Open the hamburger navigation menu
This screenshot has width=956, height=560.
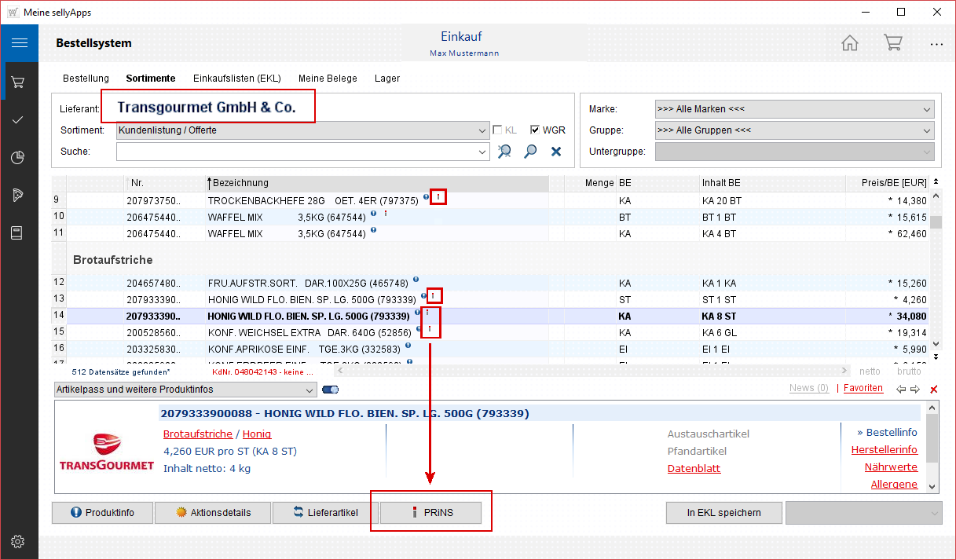point(19,43)
